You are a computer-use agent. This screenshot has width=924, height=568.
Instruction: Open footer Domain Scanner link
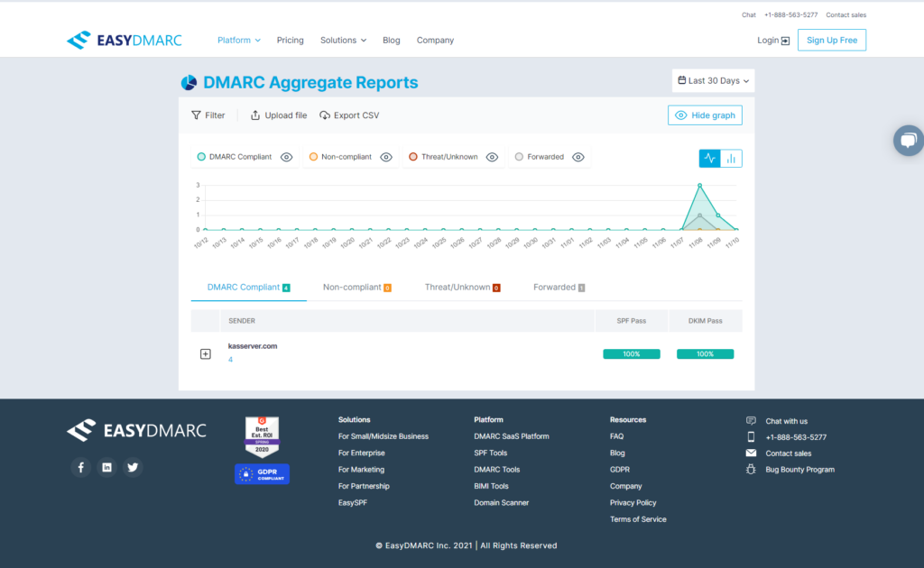(x=501, y=503)
